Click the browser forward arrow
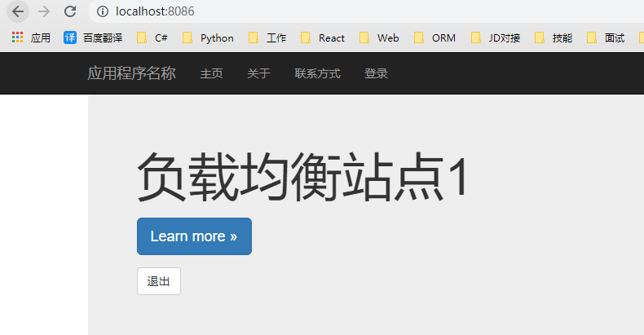The width and height of the screenshot is (644, 335). point(44,11)
